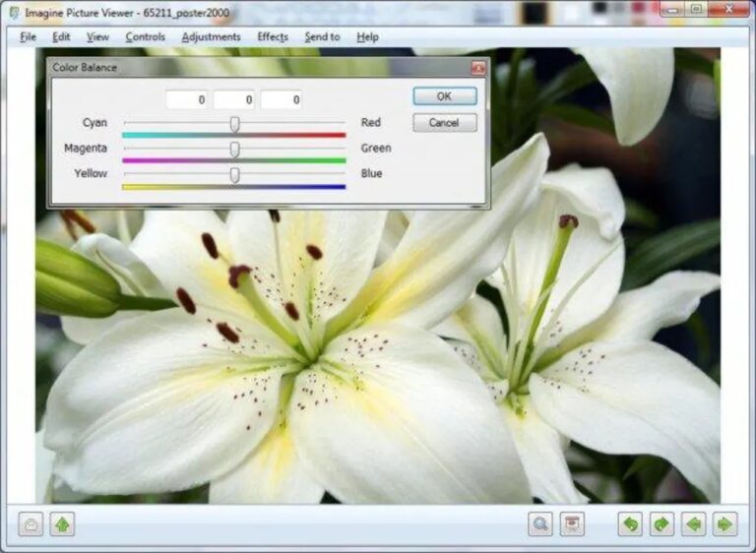756x553 pixels.
Task: Open the Effects menu
Action: coord(273,37)
